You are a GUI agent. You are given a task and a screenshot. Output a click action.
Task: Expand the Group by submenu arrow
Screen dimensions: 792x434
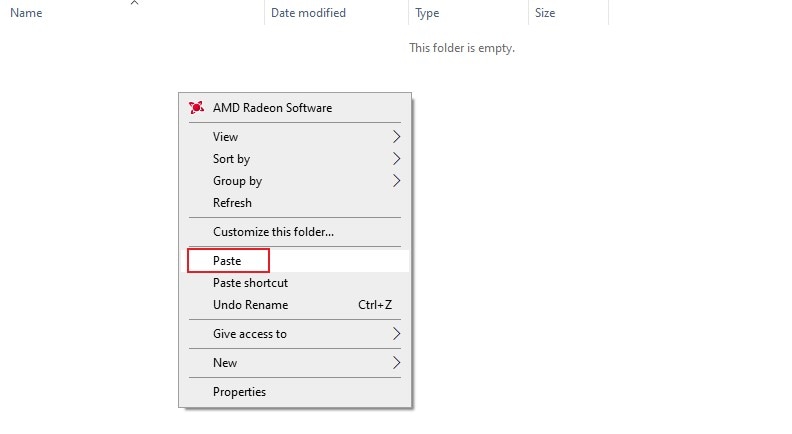point(397,180)
